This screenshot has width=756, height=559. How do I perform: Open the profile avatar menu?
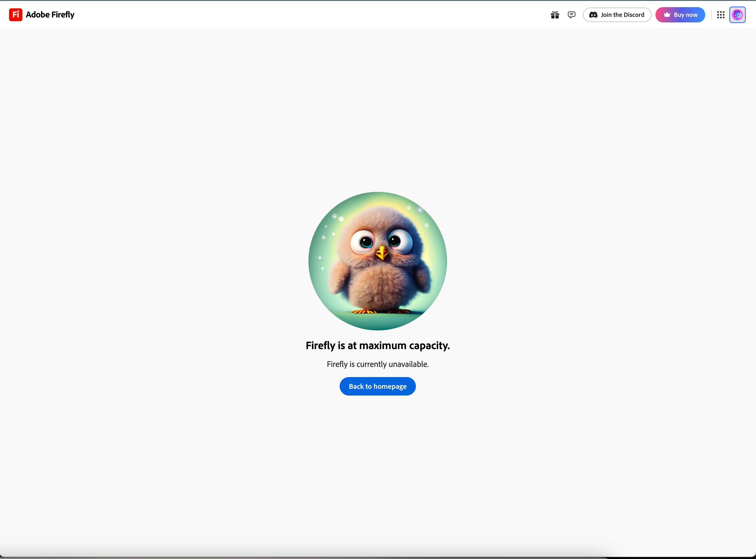coord(737,15)
